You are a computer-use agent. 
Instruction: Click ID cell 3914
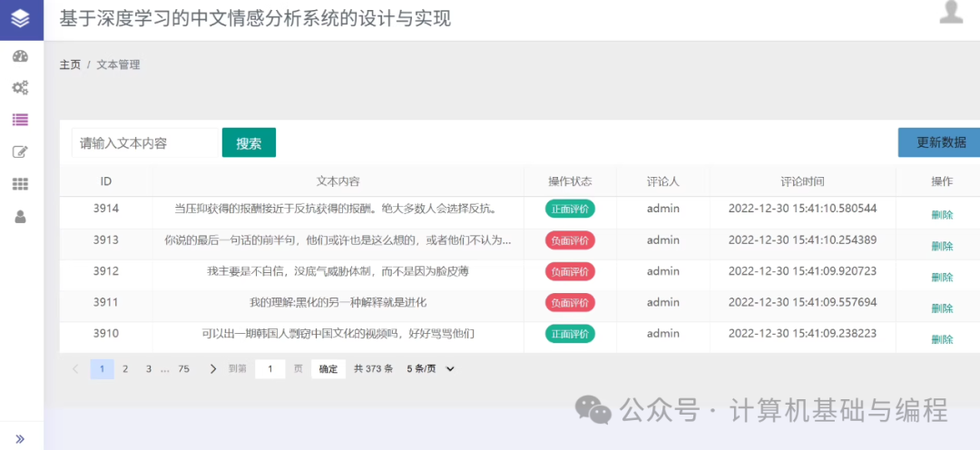[x=105, y=209]
